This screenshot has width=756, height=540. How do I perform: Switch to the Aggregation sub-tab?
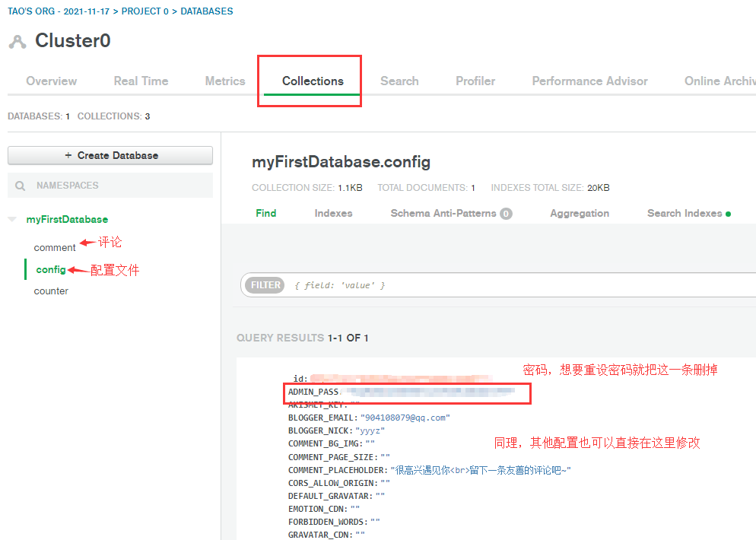(580, 213)
